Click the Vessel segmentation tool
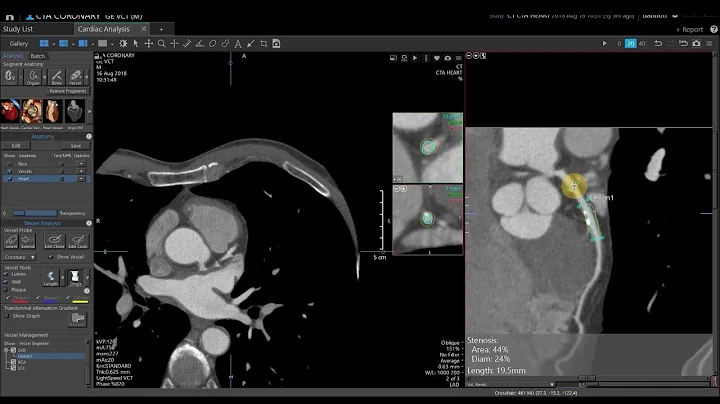The width and height of the screenshot is (720, 404). pyautogui.click(x=75, y=77)
